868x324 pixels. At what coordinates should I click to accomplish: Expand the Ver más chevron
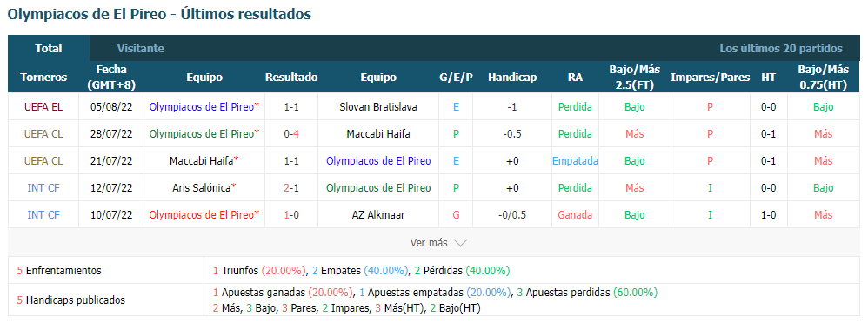click(x=461, y=242)
